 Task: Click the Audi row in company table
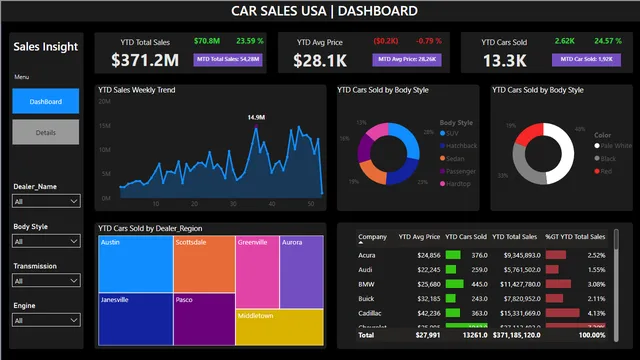482,270
